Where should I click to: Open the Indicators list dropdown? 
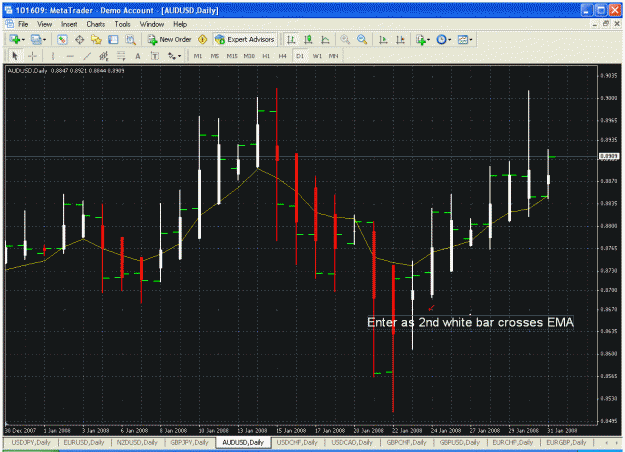tap(423, 39)
